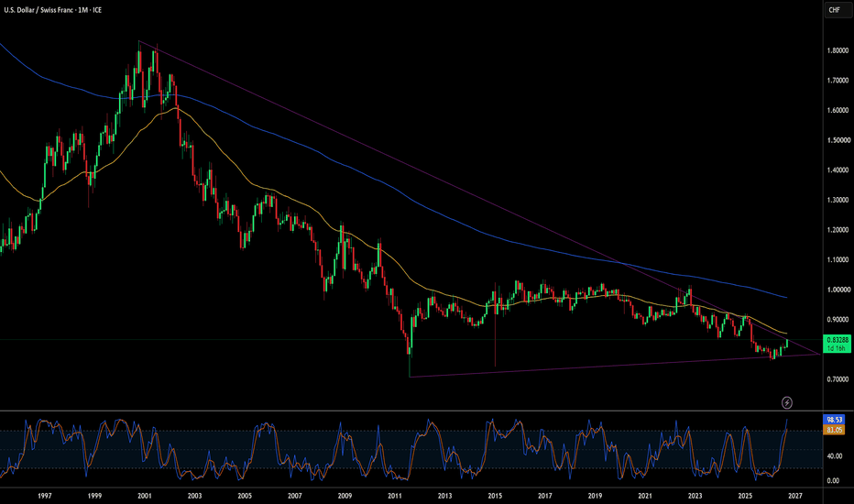Click the lightning bolt realtime icon
The image size is (854, 504).
[x=786, y=402]
